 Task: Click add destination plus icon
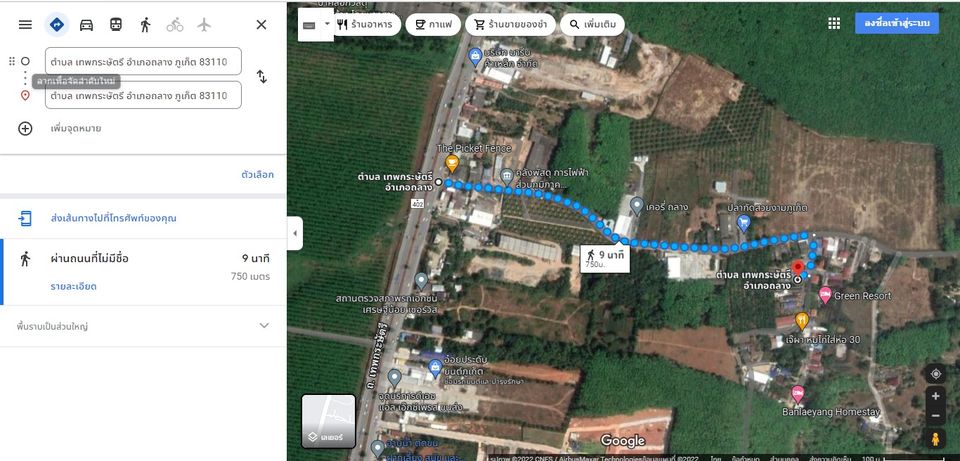pyautogui.click(x=25, y=129)
